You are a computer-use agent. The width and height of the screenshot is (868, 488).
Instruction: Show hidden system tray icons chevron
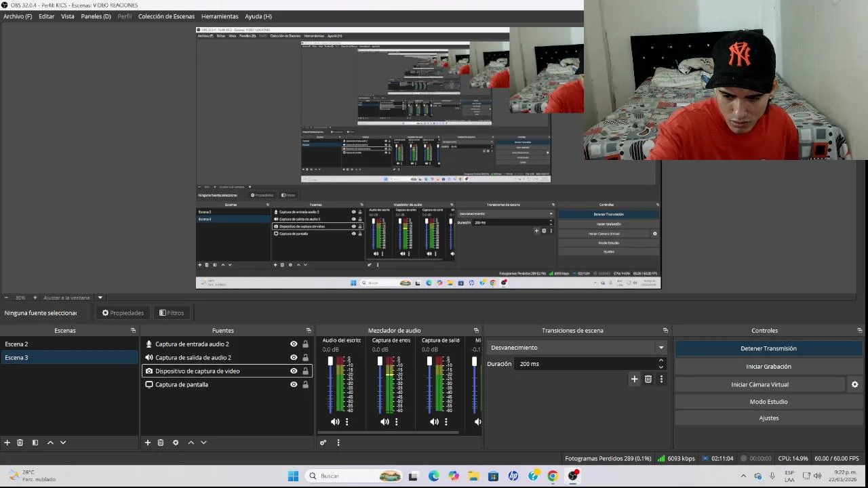743,476
